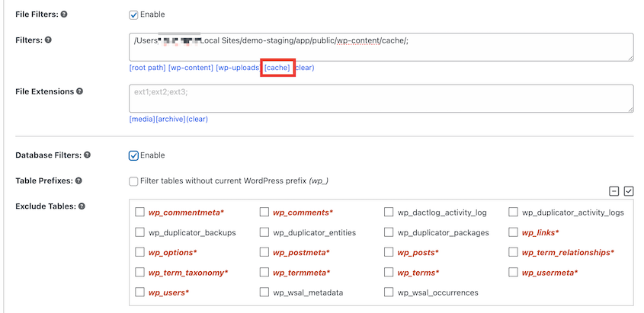Image resolution: width=644 pixels, height=313 pixels.
Task: Click help icon beside Filters label
Action: coord(48,40)
